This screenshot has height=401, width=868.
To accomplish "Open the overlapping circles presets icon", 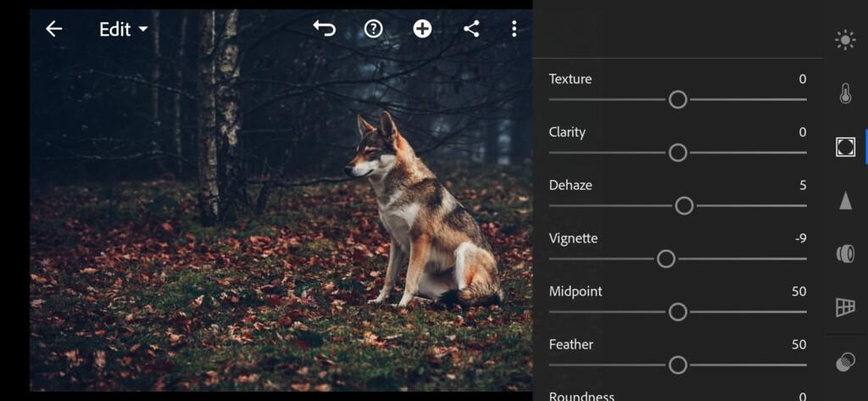I will (845, 363).
